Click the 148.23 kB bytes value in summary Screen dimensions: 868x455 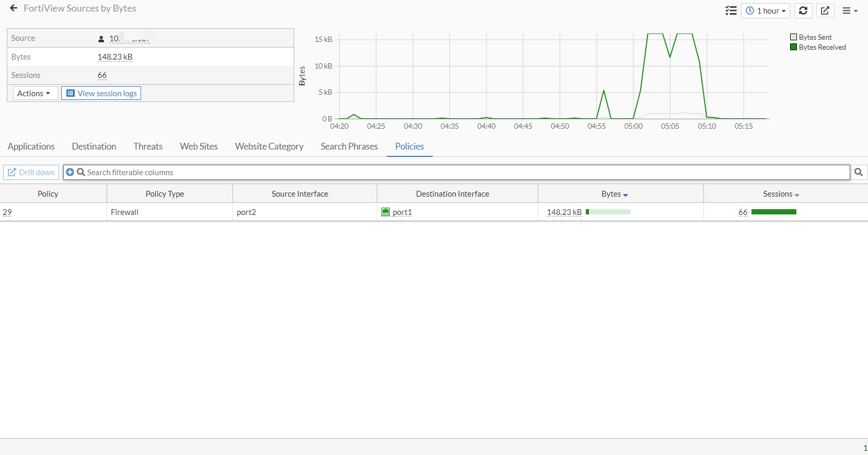click(x=115, y=57)
